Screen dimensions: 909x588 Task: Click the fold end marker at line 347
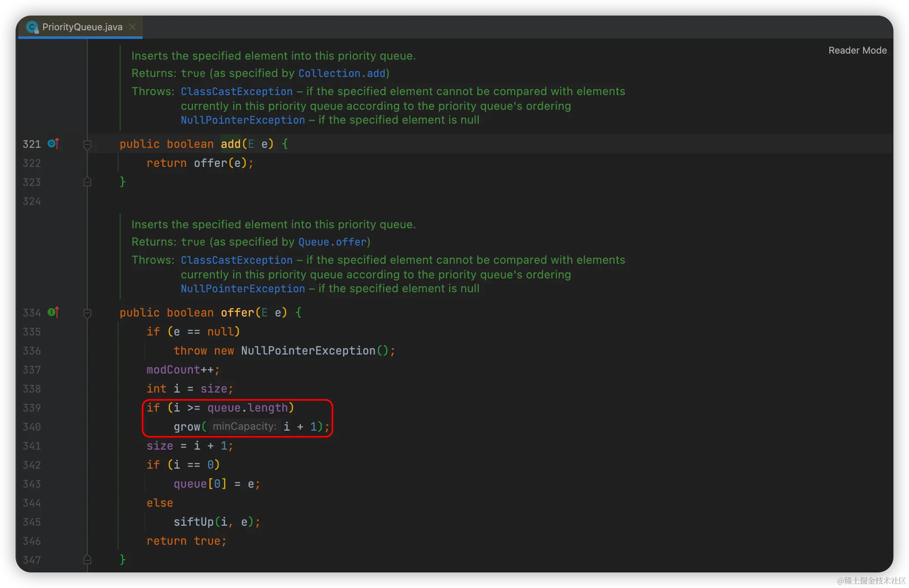(87, 560)
